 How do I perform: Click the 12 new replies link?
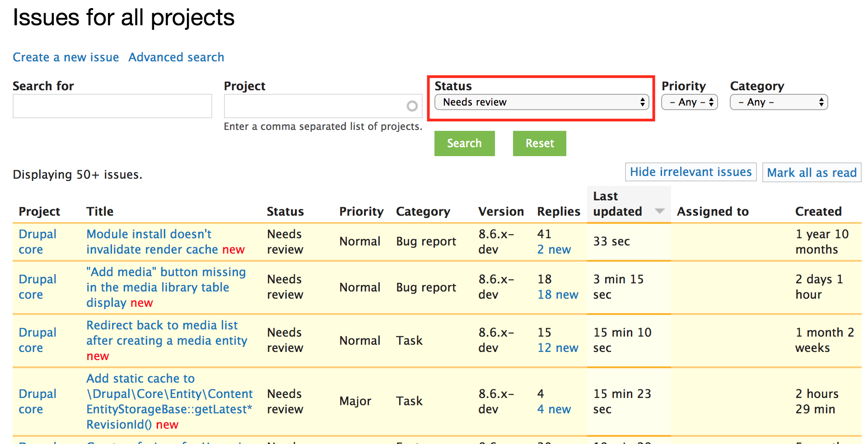(558, 348)
